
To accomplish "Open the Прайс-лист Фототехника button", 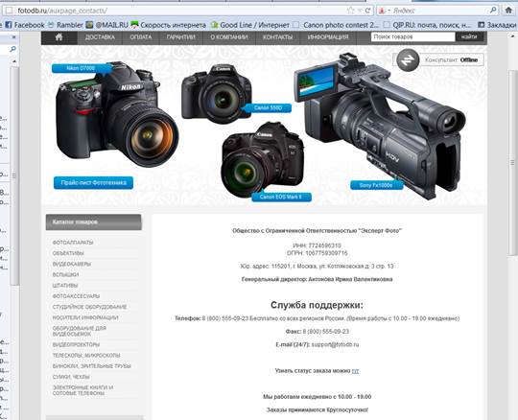I will [x=93, y=182].
